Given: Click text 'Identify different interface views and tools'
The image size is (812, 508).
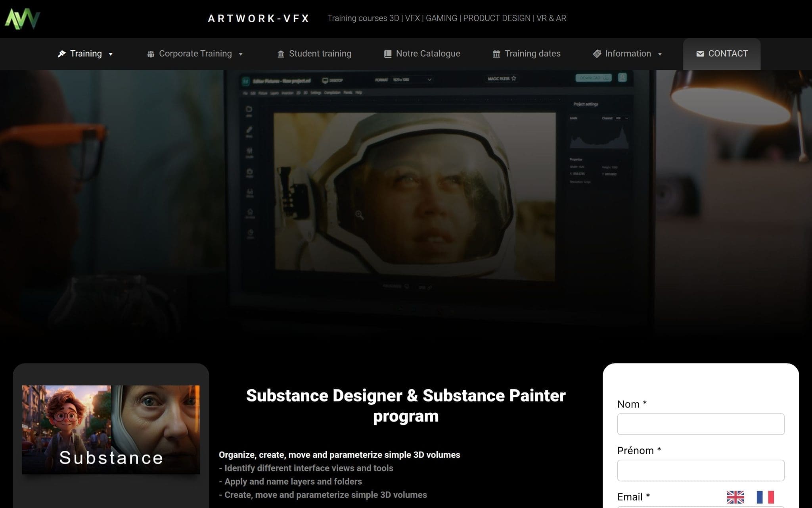Looking at the screenshot, I should pos(309,468).
